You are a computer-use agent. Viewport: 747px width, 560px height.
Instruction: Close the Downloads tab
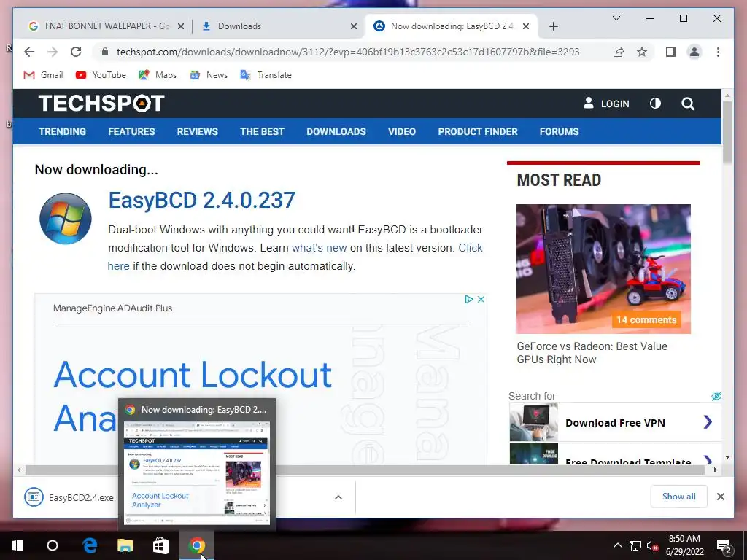[354, 26]
